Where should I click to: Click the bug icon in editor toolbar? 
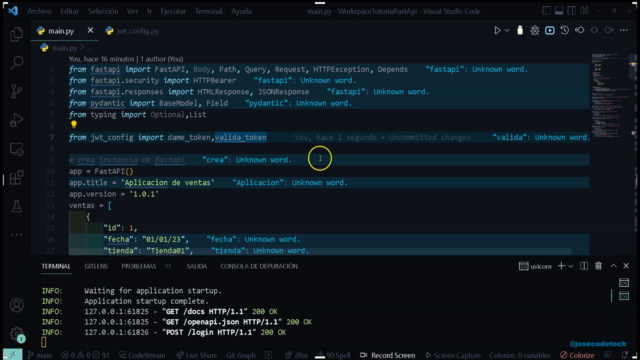coord(535,31)
